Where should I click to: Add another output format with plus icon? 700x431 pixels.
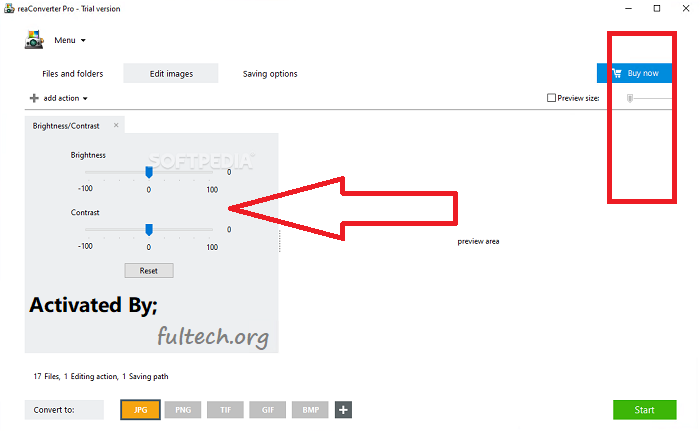[x=343, y=410]
